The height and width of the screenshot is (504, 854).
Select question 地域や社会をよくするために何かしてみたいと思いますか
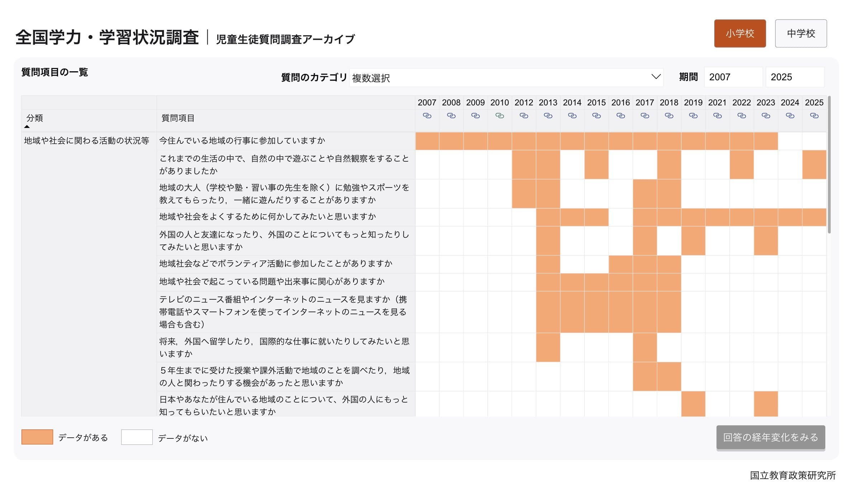point(267,217)
